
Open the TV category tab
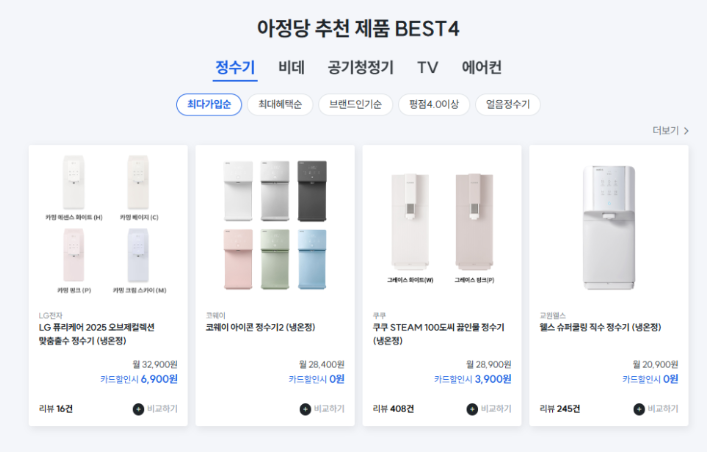tap(427, 67)
